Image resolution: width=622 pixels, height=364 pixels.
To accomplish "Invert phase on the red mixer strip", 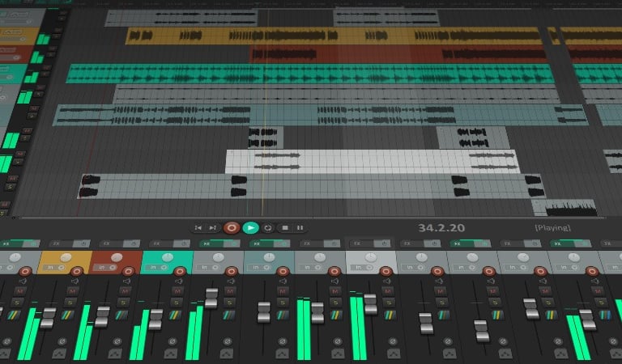I will click(117, 341).
